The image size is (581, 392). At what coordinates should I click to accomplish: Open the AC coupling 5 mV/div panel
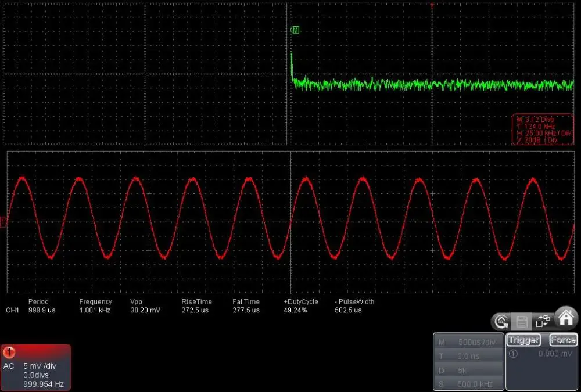(35, 367)
